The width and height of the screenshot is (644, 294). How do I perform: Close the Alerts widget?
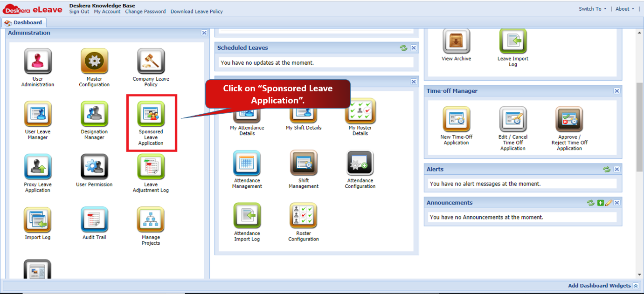(617, 170)
